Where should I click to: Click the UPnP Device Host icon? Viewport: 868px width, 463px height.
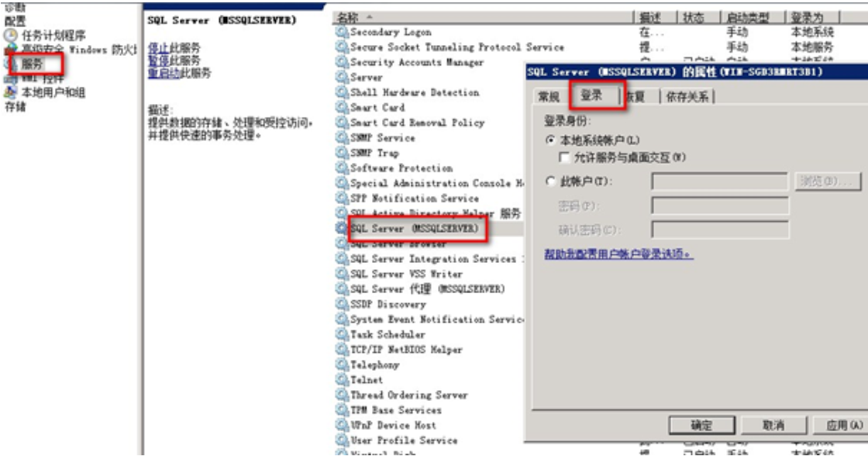coord(342,425)
